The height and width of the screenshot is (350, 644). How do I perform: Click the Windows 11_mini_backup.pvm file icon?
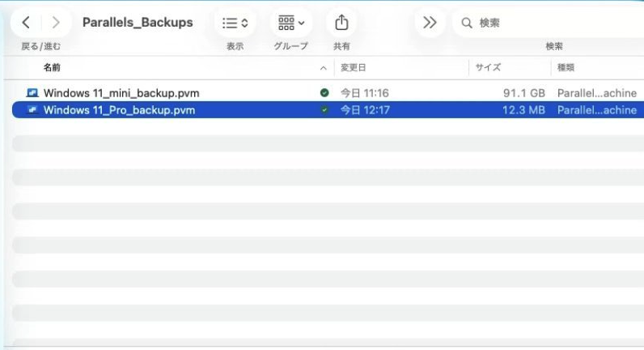[32, 93]
